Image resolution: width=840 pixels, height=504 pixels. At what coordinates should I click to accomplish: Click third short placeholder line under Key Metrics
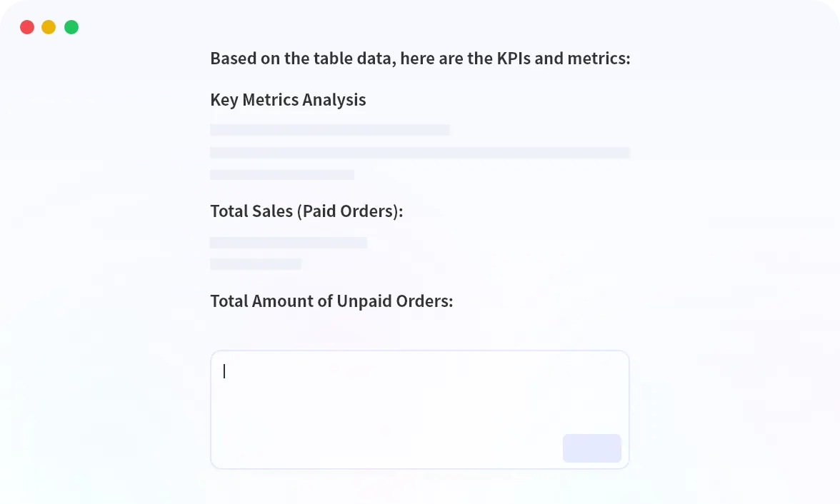click(x=282, y=175)
